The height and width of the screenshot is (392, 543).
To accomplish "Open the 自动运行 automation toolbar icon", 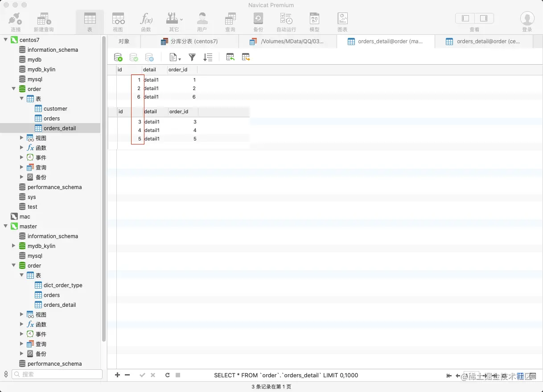I will pyautogui.click(x=286, y=21).
